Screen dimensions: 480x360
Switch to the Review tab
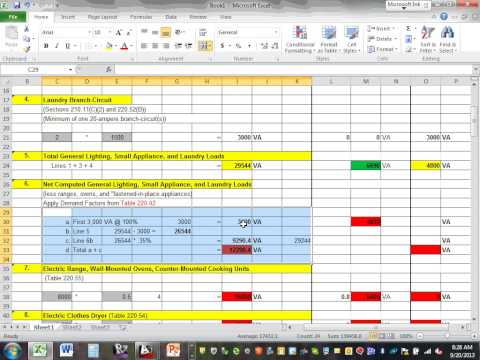(198, 17)
